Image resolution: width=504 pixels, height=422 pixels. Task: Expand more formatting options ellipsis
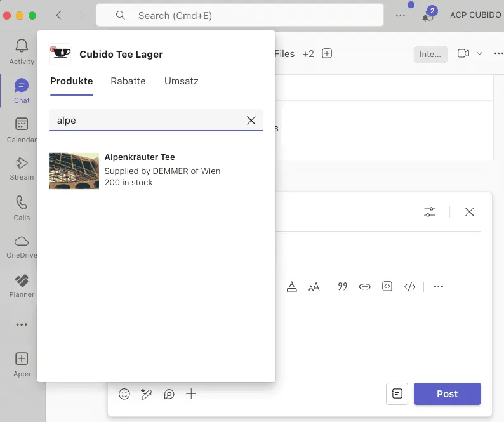[438, 287]
